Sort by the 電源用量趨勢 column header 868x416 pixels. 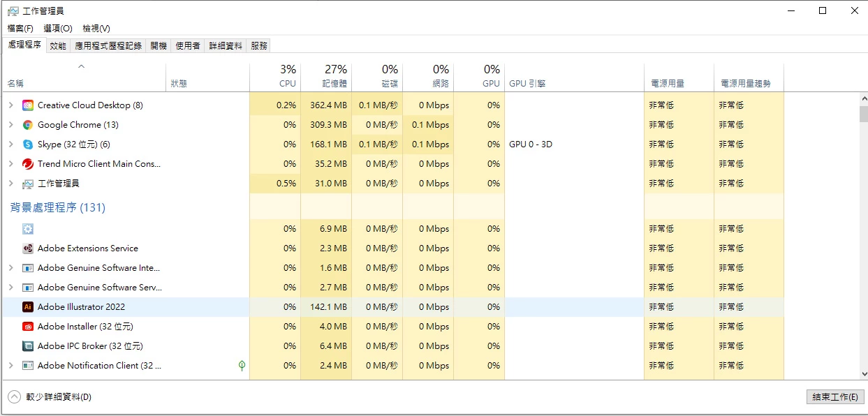click(x=749, y=77)
